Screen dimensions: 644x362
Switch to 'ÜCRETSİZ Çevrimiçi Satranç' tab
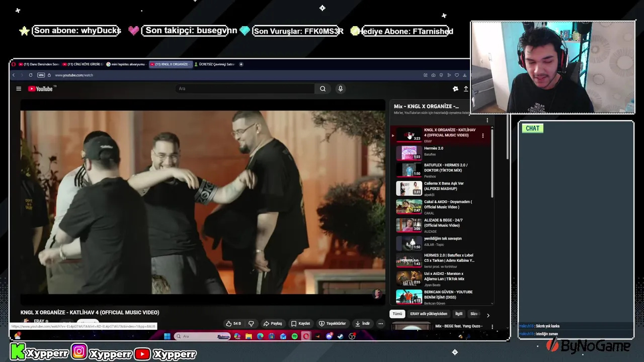point(215,64)
